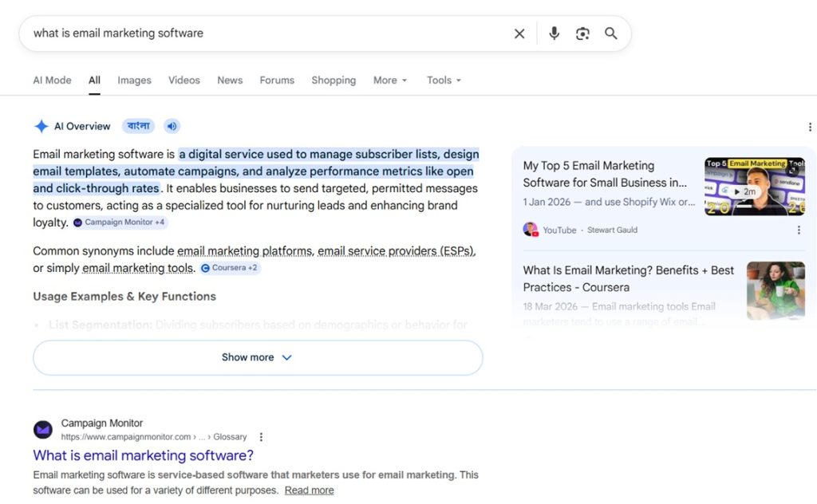817x504 pixels.
Task: Switch to Videos tab
Action: click(184, 81)
